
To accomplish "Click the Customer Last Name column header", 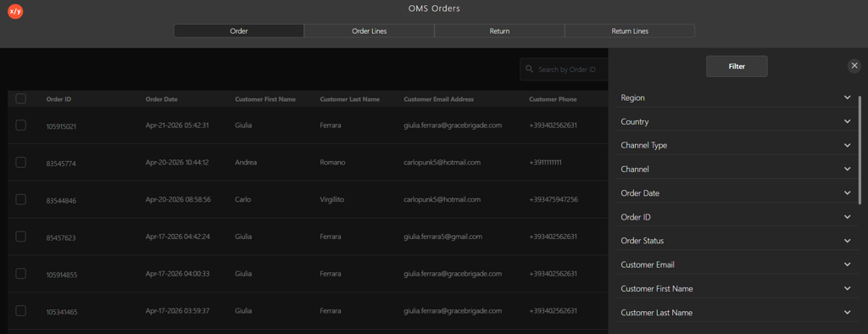I will [x=350, y=99].
